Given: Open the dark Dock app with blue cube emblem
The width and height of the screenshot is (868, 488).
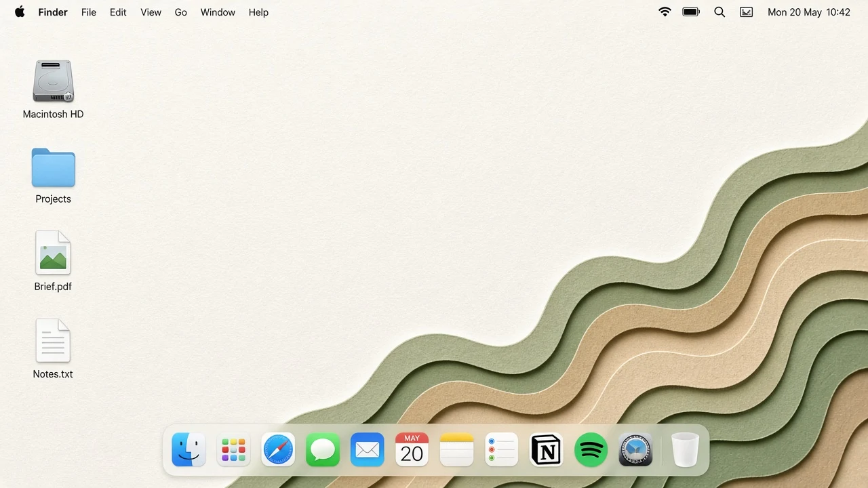Looking at the screenshot, I should [x=636, y=449].
